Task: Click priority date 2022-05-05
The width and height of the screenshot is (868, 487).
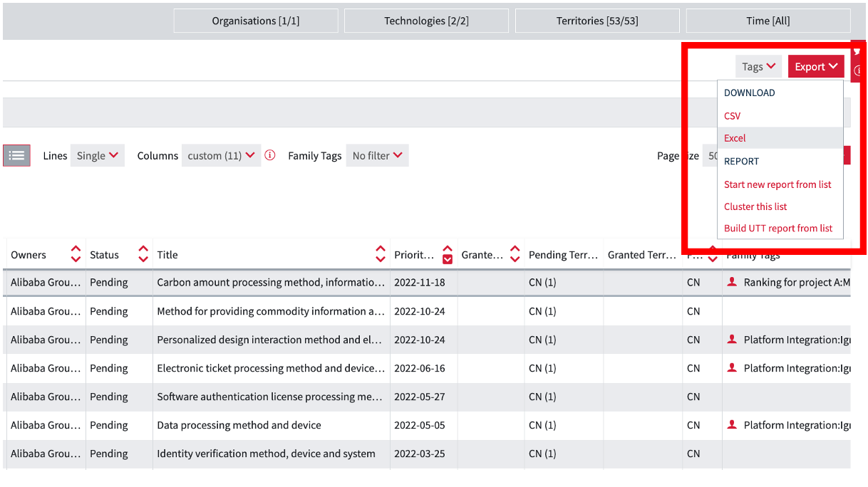Action: click(x=420, y=425)
